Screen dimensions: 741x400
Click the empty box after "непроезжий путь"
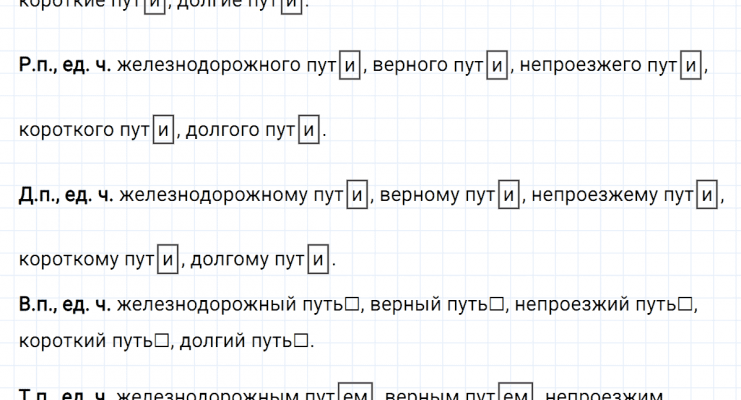click(684, 303)
